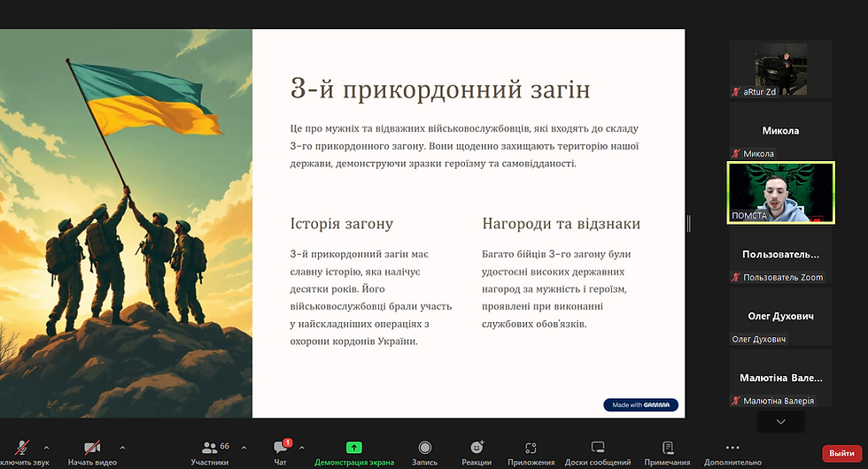The height and width of the screenshot is (469, 868).
Task: Click the heading Нагороди та відзнаки
Action: pos(561,223)
